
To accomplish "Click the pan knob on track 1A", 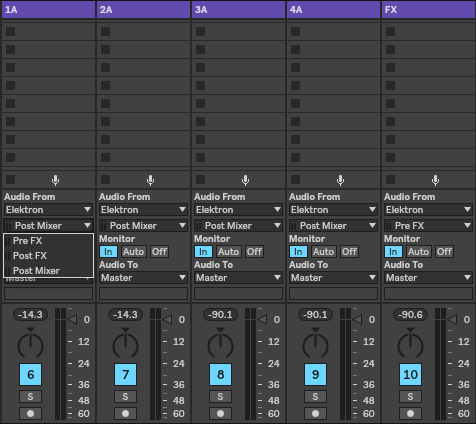I will click(30, 345).
